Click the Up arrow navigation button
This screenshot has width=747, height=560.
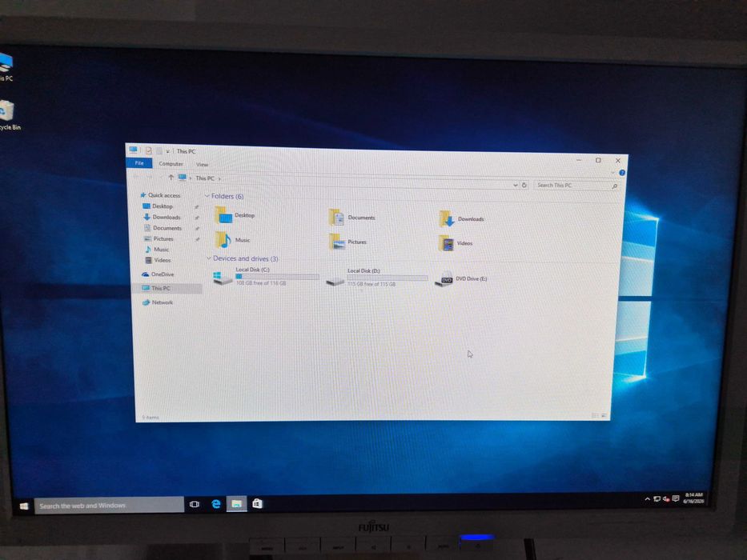(171, 177)
